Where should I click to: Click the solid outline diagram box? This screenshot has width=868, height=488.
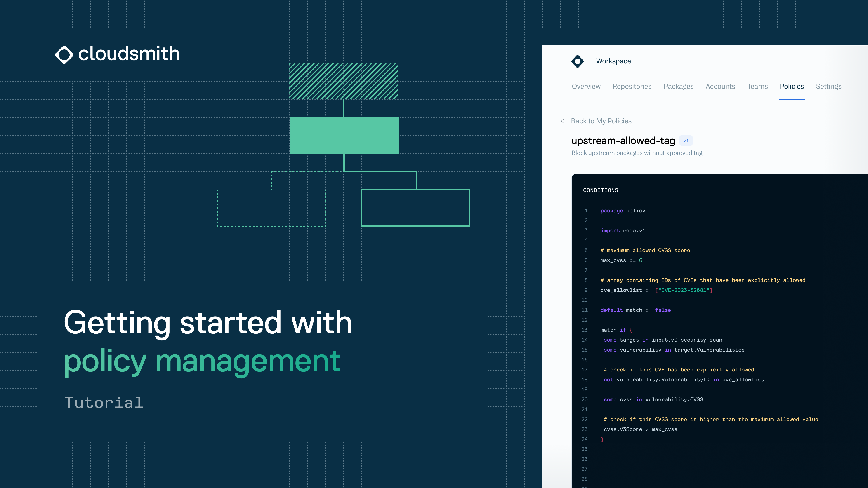415,208
